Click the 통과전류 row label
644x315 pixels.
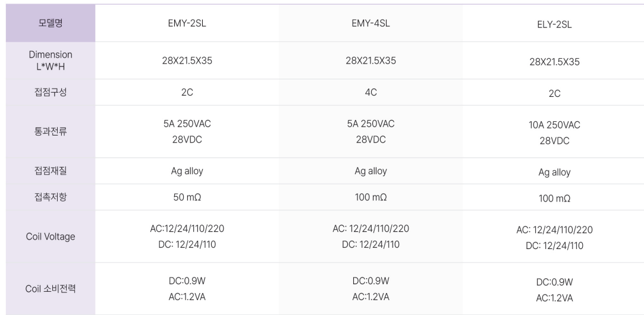pyautogui.click(x=51, y=131)
